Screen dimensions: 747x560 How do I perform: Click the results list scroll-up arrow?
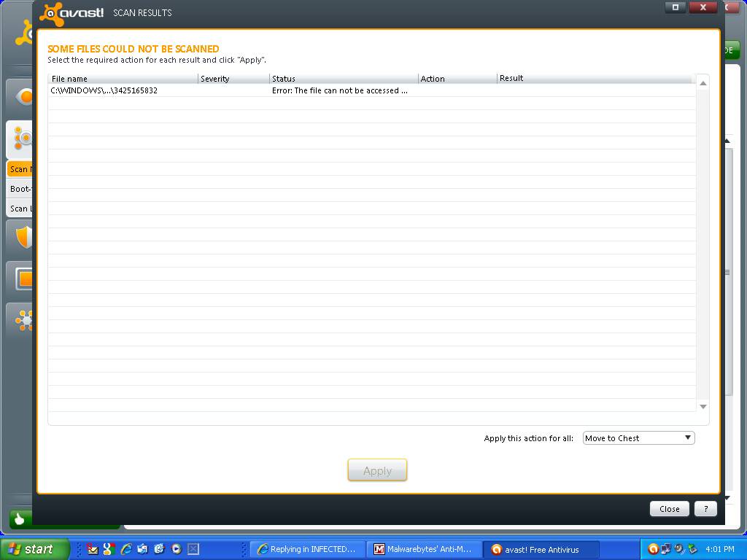(x=703, y=84)
